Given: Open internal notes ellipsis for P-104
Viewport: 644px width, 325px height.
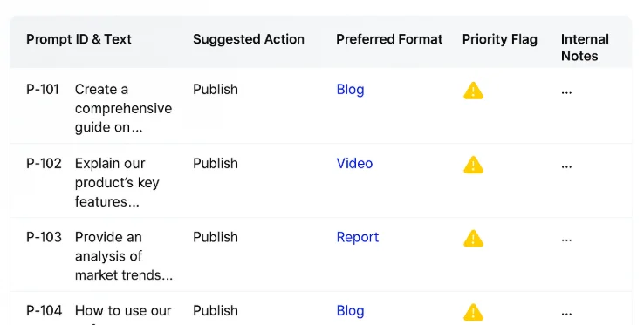Looking at the screenshot, I should click(x=566, y=314).
